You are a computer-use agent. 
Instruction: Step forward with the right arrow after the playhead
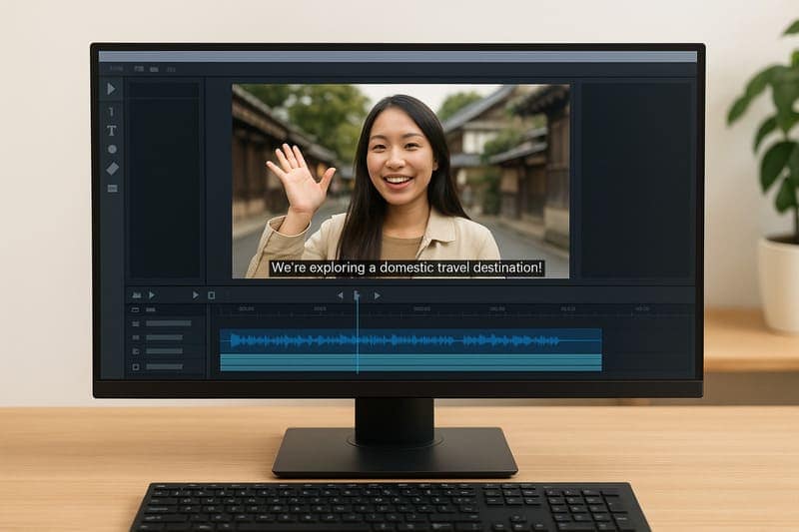pyautogui.click(x=377, y=295)
